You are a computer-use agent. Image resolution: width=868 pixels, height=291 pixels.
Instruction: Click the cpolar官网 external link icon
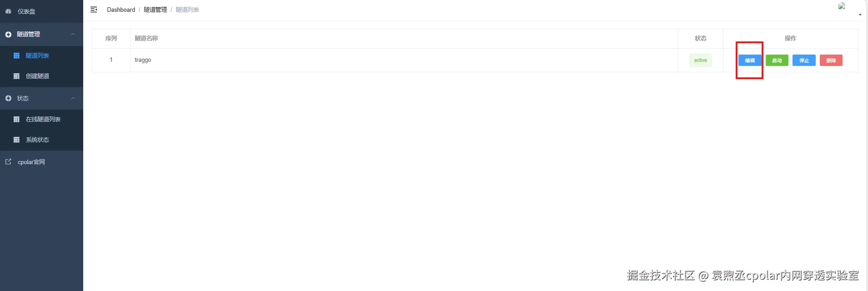coord(8,161)
